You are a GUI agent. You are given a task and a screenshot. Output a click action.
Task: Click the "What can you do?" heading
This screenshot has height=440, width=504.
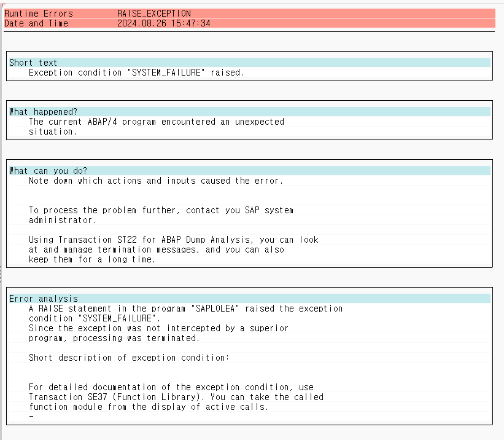48,171
